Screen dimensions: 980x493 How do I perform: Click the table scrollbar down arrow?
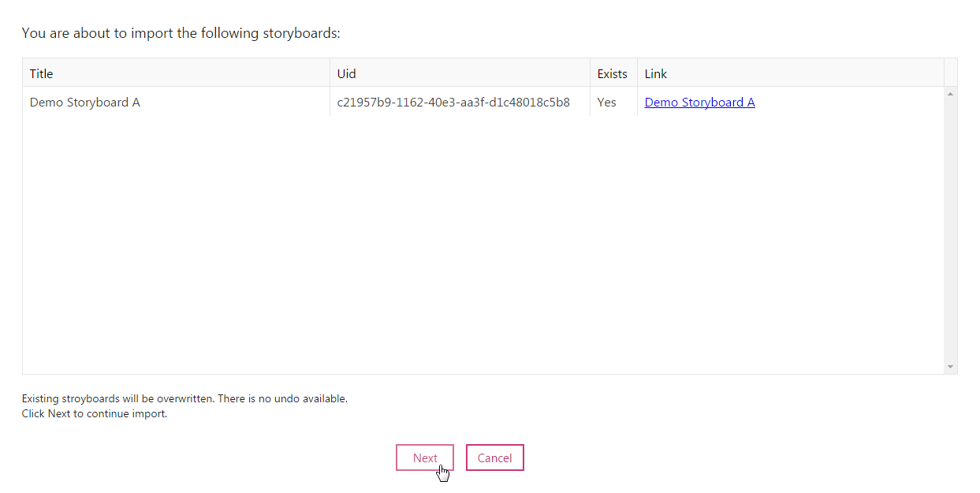click(951, 367)
